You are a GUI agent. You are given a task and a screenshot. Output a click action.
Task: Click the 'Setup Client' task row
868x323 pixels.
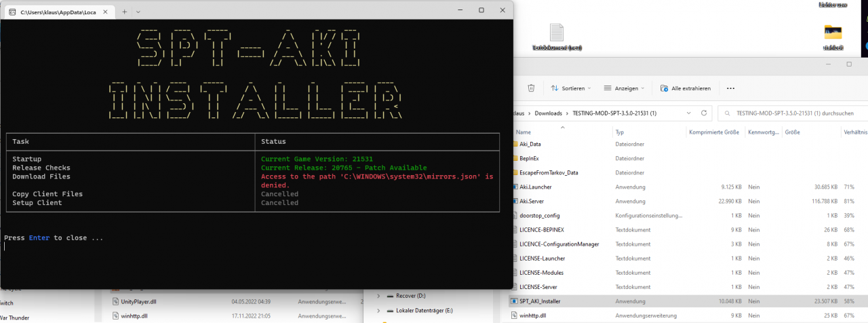point(37,203)
